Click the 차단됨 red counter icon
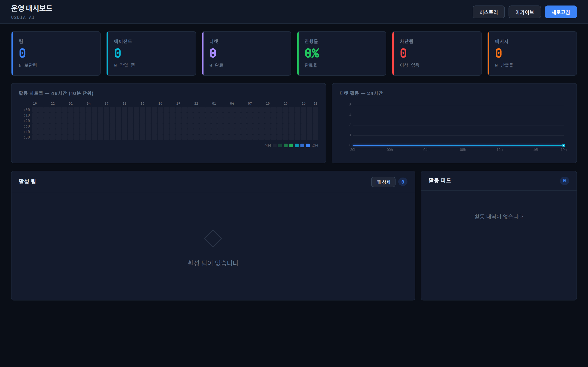Screen dimensions: 588x367 [403, 53]
